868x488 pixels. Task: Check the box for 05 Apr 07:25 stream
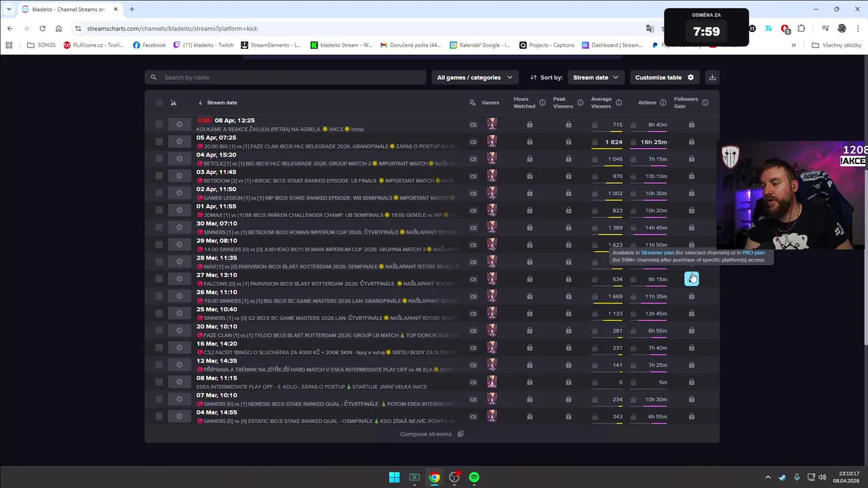tap(159, 142)
